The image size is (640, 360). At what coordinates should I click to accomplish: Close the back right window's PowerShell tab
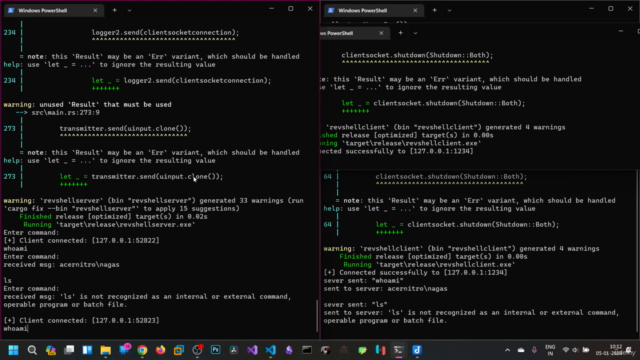[x=415, y=10]
